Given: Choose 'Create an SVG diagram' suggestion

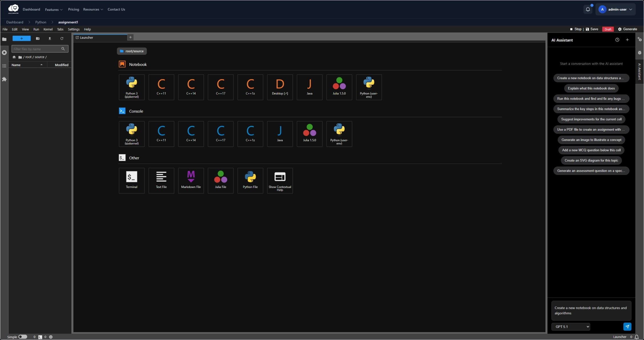Looking at the screenshot, I should (591, 161).
